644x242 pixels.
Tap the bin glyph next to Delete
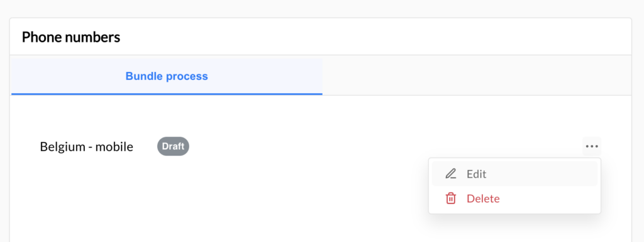pos(450,199)
